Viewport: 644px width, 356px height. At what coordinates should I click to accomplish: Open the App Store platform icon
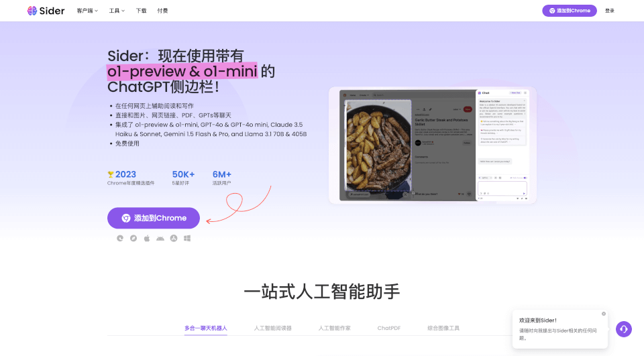(174, 238)
